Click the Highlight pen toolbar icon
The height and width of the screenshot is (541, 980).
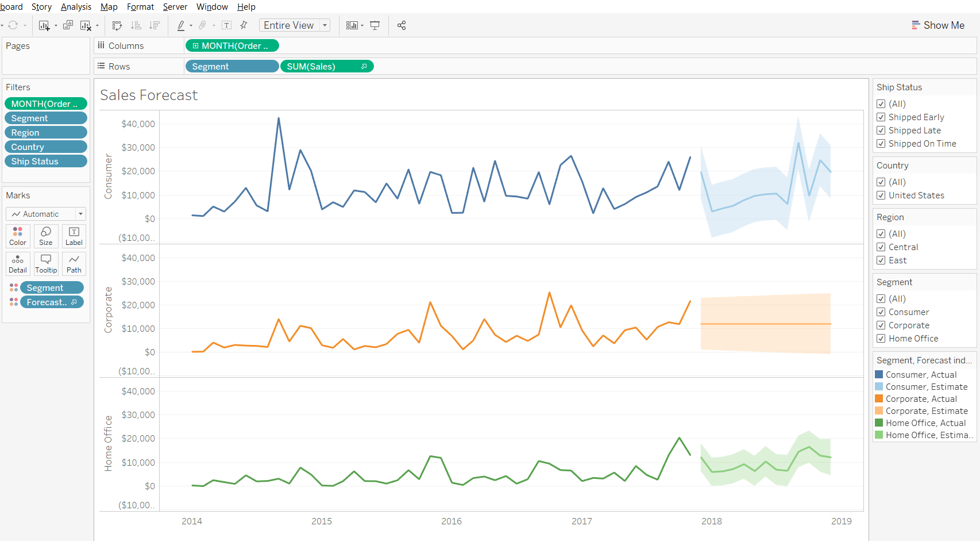pyautogui.click(x=181, y=25)
